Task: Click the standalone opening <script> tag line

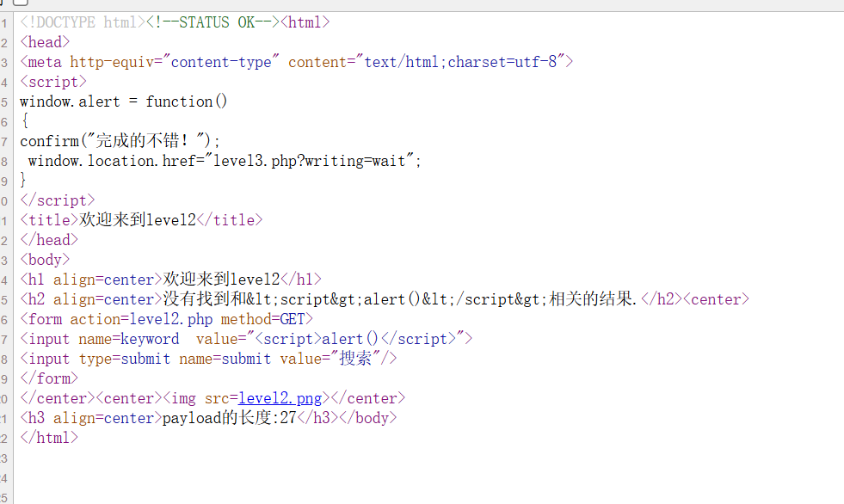Action: pyautogui.click(x=53, y=82)
